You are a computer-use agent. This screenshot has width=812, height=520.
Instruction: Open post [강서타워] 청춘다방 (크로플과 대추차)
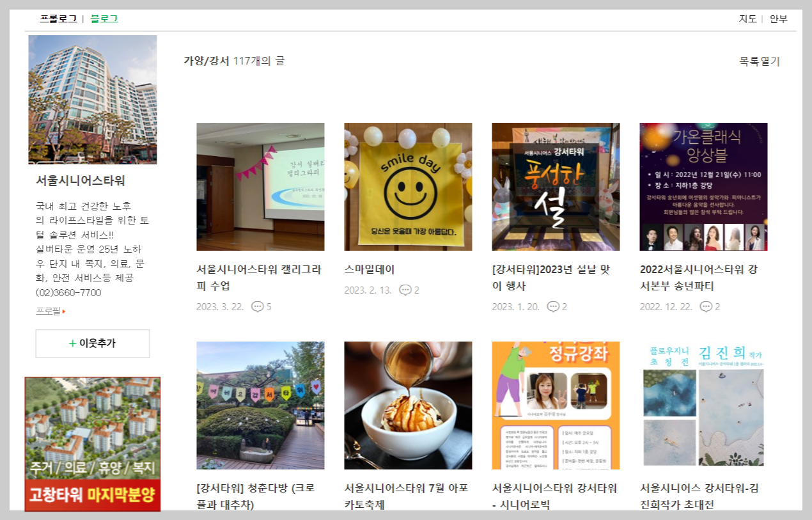point(256,496)
